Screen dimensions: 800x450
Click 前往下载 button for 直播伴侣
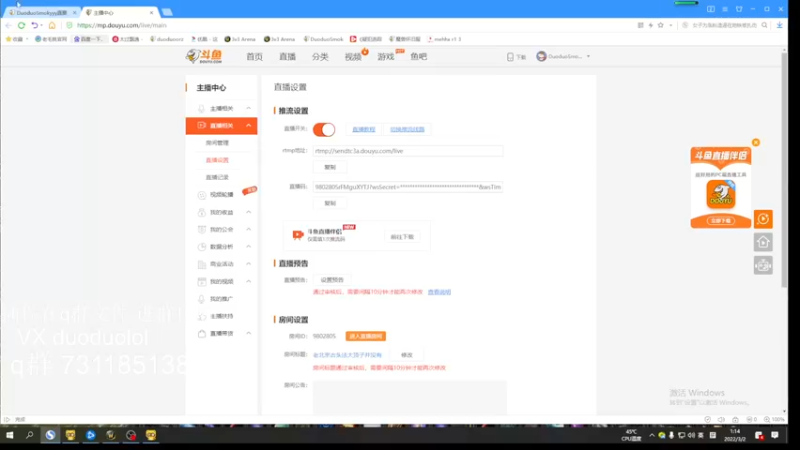(402, 237)
